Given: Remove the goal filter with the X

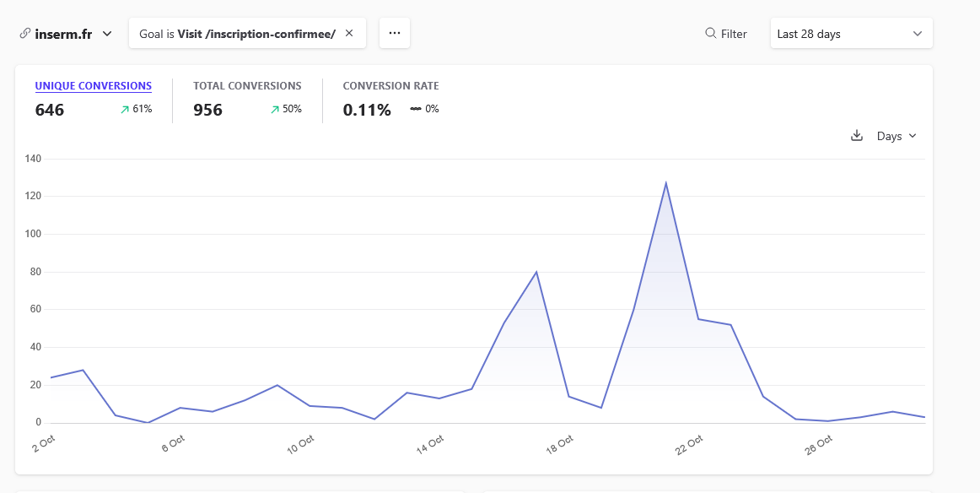Looking at the screenshot, I should [349, 34].
